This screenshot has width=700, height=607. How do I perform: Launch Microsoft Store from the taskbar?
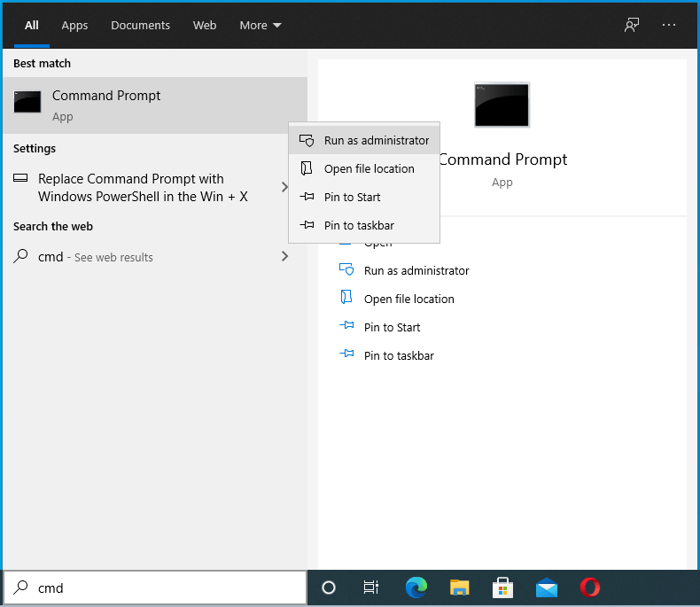[x=502, y=588]
